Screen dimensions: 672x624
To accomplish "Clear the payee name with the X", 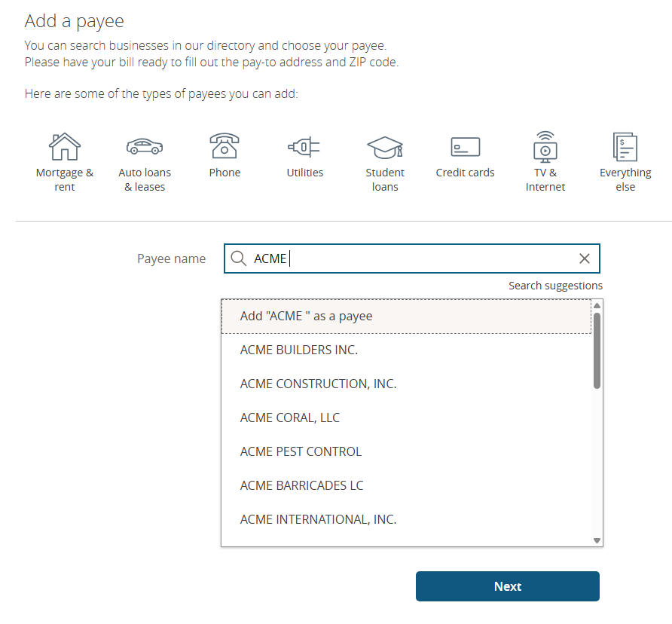I will 585,258.
